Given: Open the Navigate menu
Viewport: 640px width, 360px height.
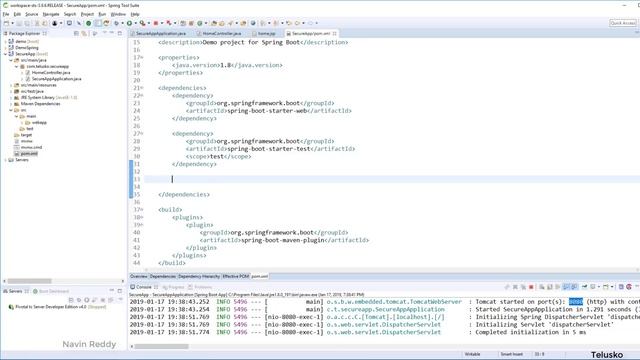Looking at the screenshot, I should tap(51, 14).
